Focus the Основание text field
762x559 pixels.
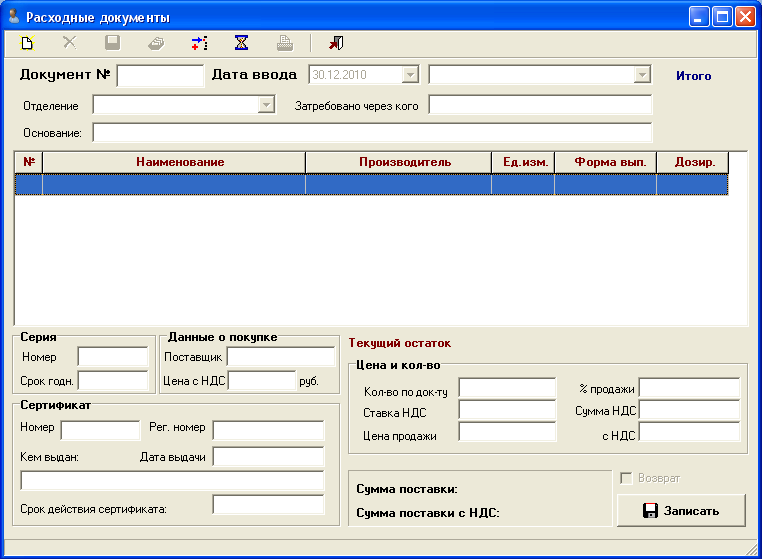point(371,133)
